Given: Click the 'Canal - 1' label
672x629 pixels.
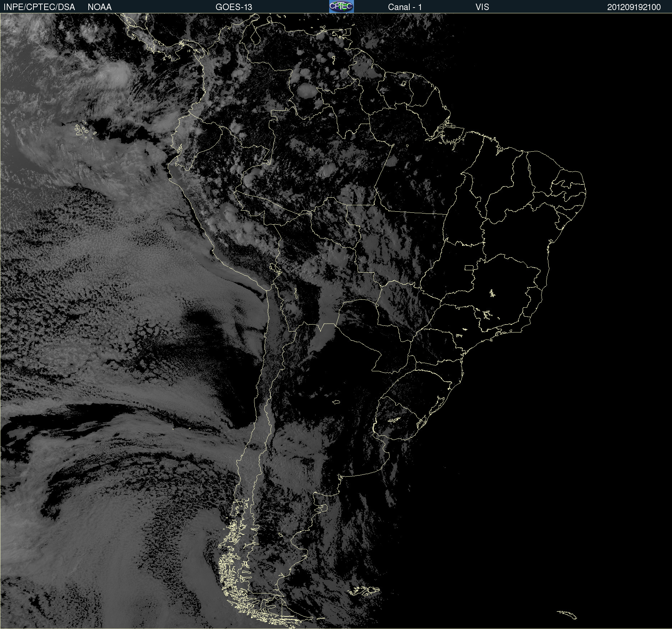Looking at the screenshot, I should (405, 7).
